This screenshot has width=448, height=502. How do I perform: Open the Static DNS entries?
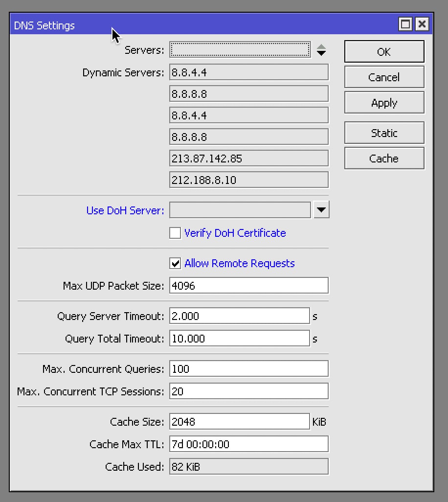point(384,133)
